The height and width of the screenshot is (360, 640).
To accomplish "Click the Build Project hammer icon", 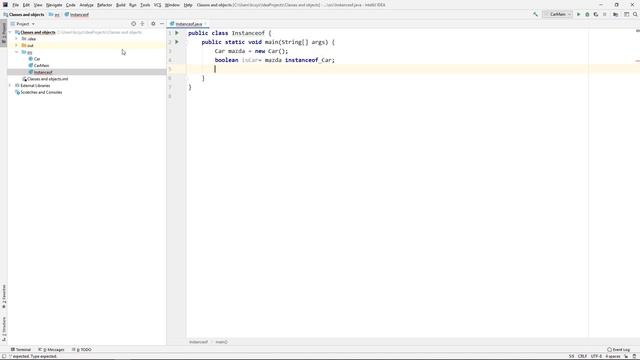I will pos(535,14).
